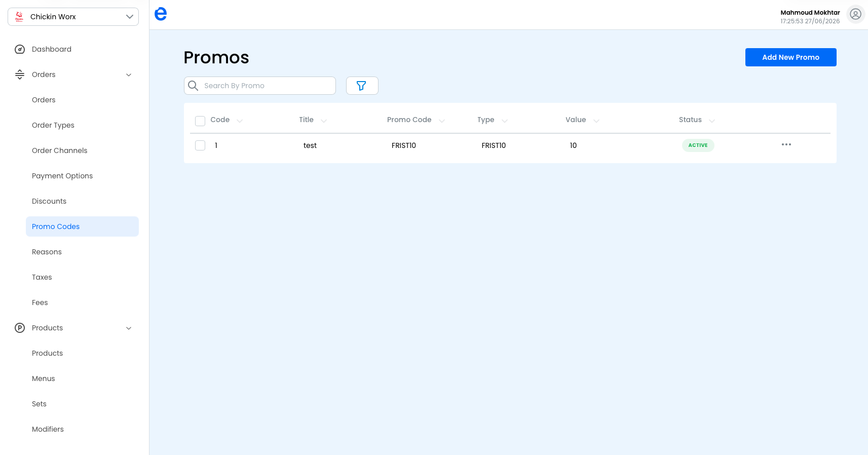Click the Promos page heading
This screenshot has width=868, height=455.
coord(216,58)
